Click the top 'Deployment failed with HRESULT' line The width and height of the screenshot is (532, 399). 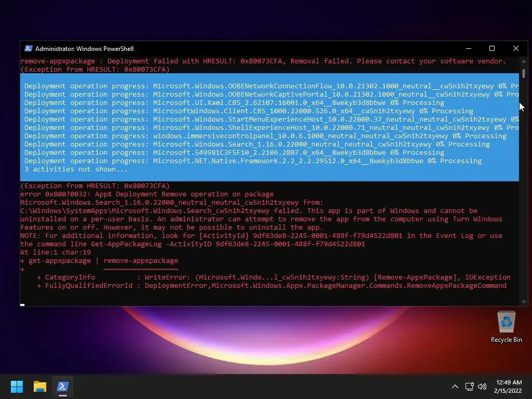pyautogui.click(x=263, y=61)
